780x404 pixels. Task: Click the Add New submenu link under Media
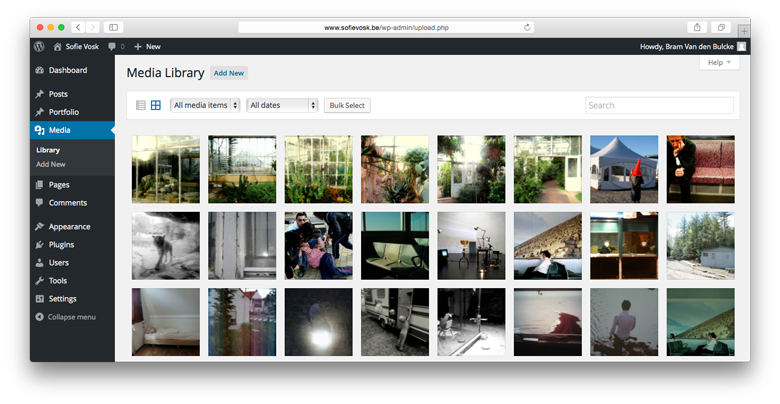click(x=51, y=164)
